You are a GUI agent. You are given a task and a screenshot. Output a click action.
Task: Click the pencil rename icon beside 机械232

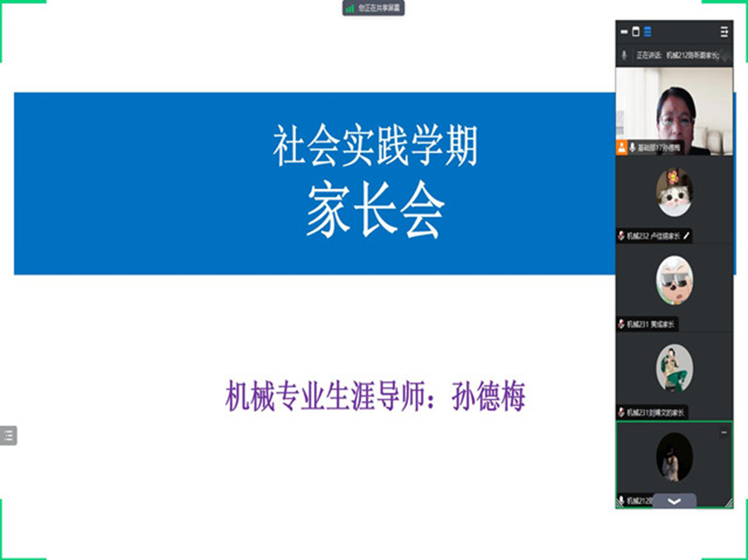point(687,235)
